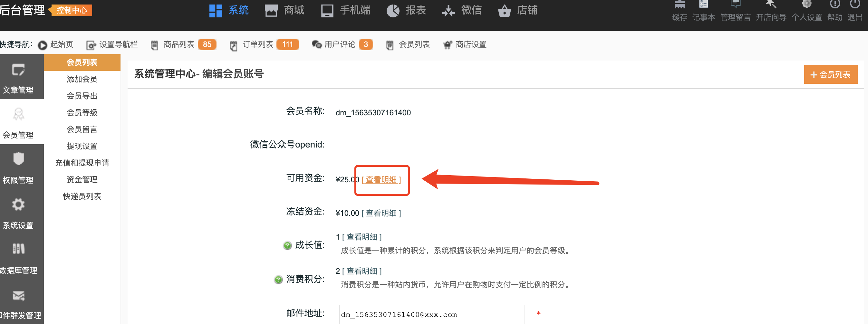
Task: View details of 消费积分
Action: (362, 271)
